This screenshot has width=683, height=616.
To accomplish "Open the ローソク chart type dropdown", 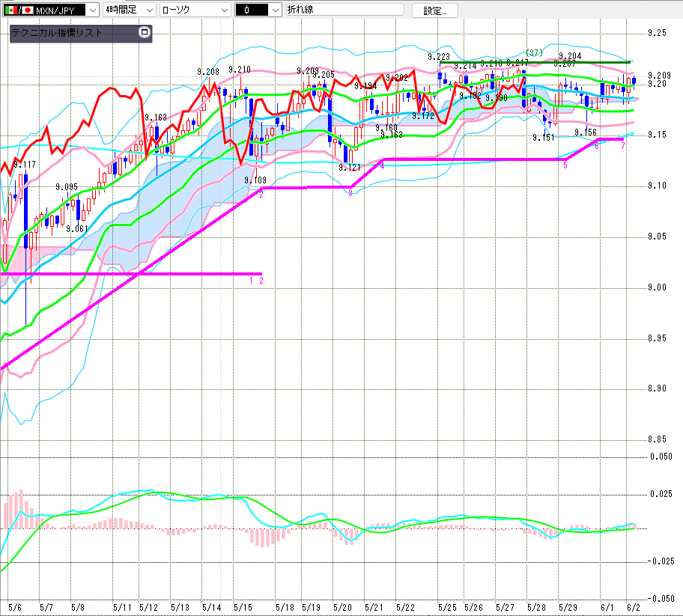I will (x=195, y=10).
